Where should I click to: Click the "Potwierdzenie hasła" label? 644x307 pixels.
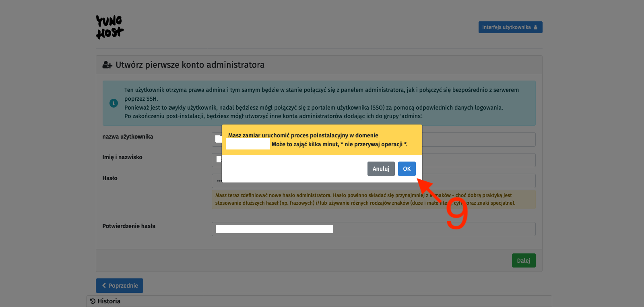[129, 226]
